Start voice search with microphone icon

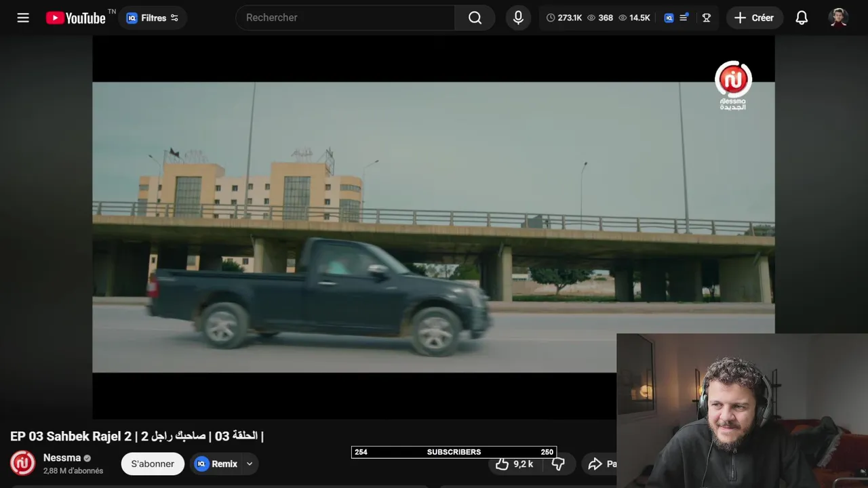[x=518, y=18]
